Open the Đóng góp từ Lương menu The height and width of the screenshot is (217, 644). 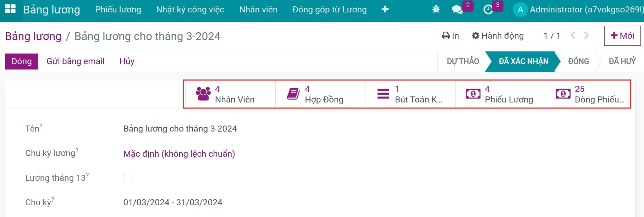(x=329, y=10)
